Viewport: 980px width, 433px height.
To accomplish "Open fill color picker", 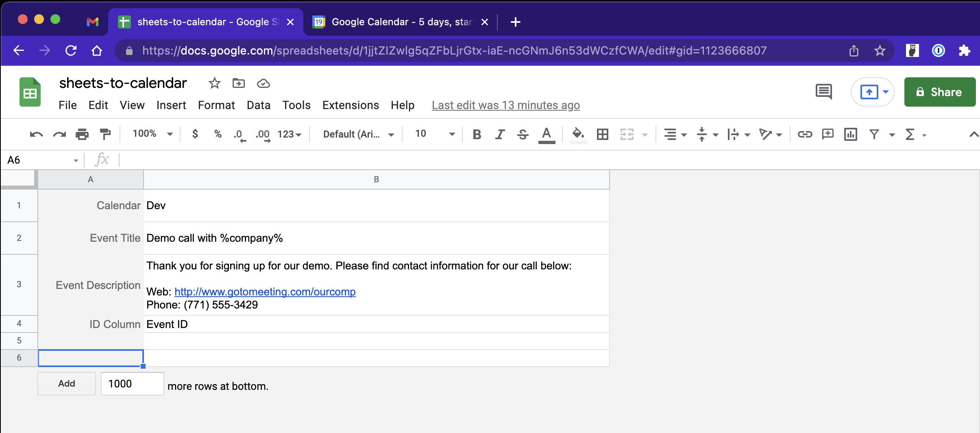I will [x=578, y=135].
